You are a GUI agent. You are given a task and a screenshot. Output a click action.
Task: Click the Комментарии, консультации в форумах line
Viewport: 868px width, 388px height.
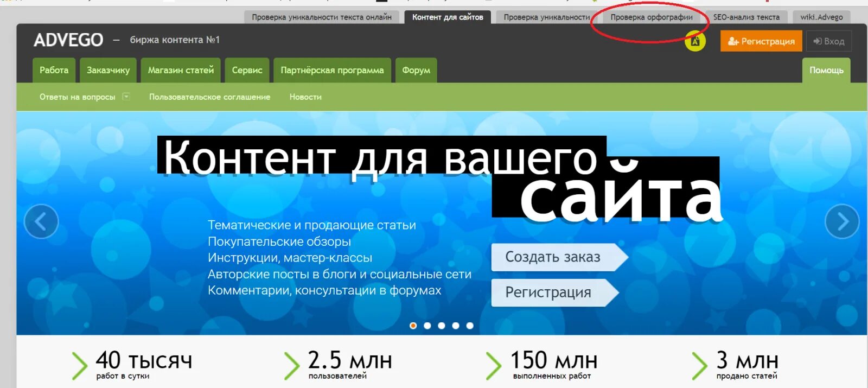coord(324,290)
